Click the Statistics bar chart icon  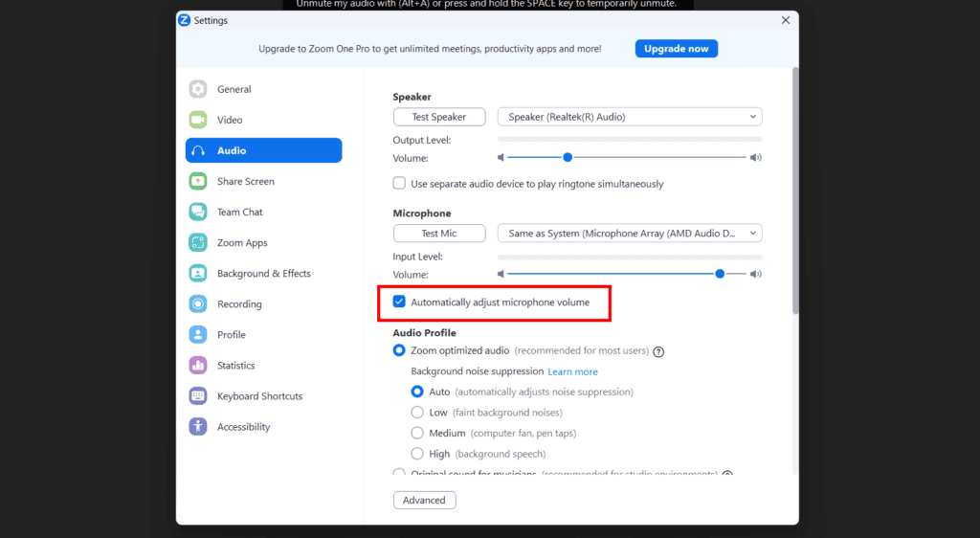pos(198,366)
